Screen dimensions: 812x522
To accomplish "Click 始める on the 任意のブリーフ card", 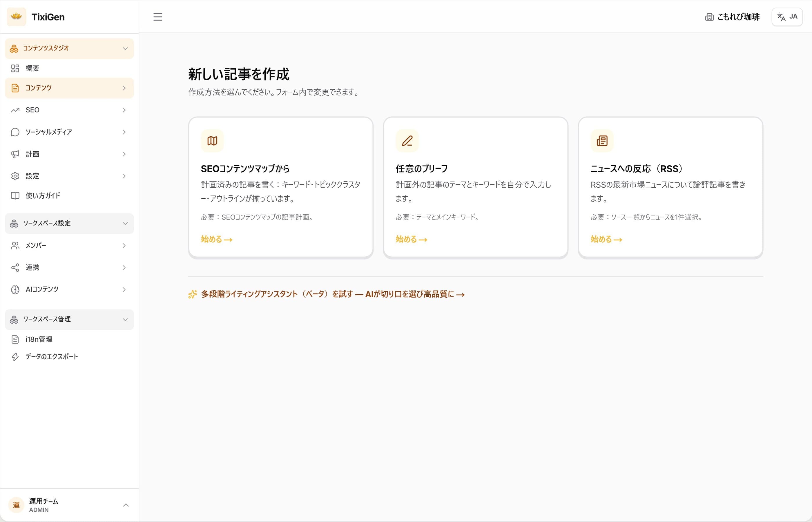I will click(412, 239).
